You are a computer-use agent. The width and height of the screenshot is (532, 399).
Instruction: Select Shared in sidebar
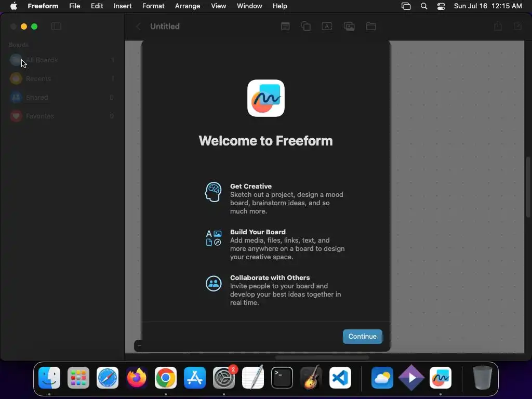(x=62, y=97)
